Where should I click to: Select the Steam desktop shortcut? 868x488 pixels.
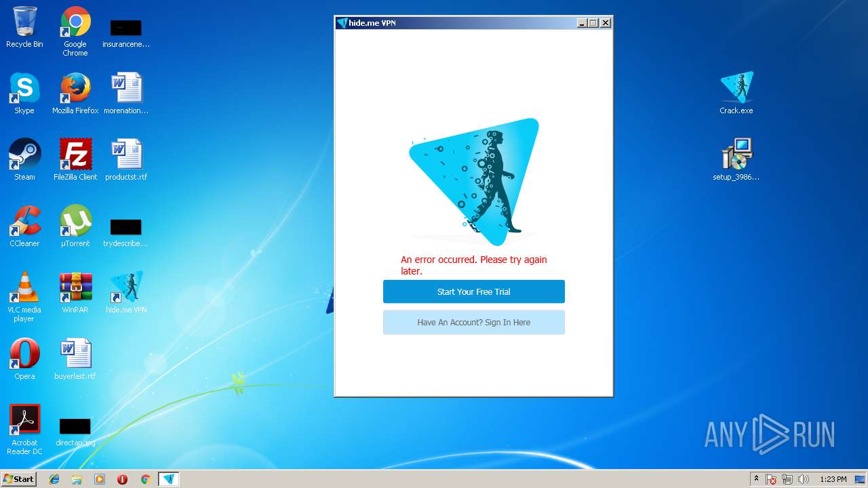pyautogui.click(x=24, y=160)
